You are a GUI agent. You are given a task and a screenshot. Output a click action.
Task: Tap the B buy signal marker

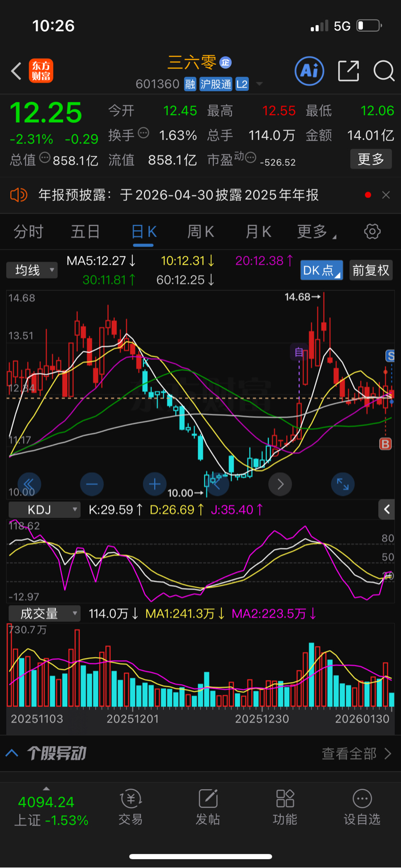tap(385, 444)
